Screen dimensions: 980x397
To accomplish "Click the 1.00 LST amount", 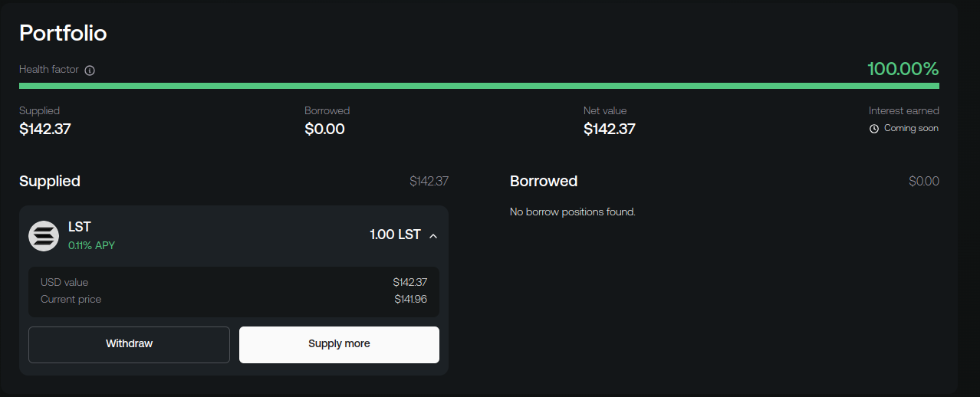I will click(395, 235).
